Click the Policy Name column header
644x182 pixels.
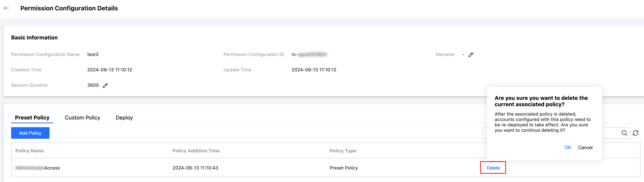pyautogui.click(x=30, y=151)
